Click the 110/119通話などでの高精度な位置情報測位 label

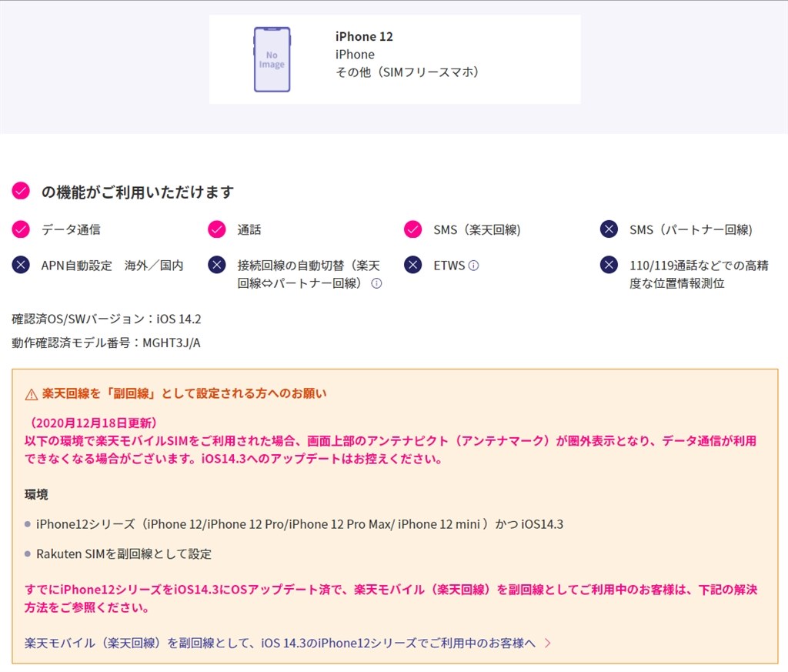[x=699, y=275]
